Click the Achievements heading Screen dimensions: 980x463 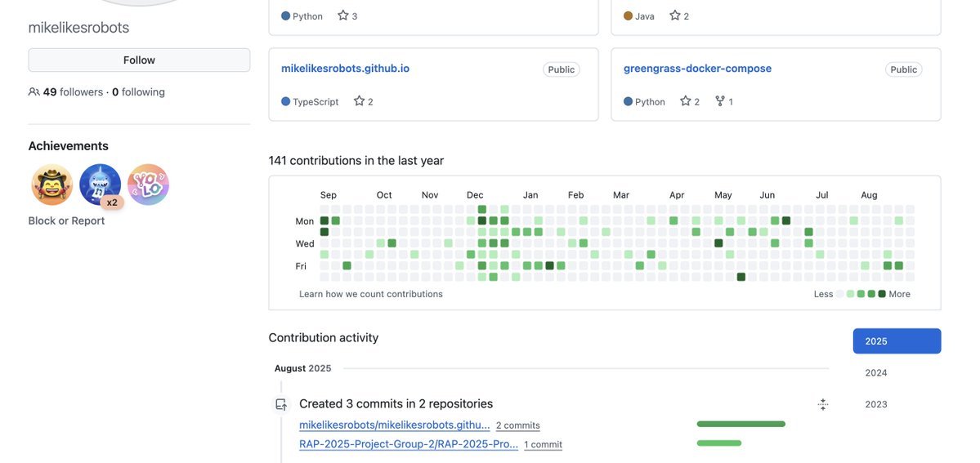click(68, 145)
